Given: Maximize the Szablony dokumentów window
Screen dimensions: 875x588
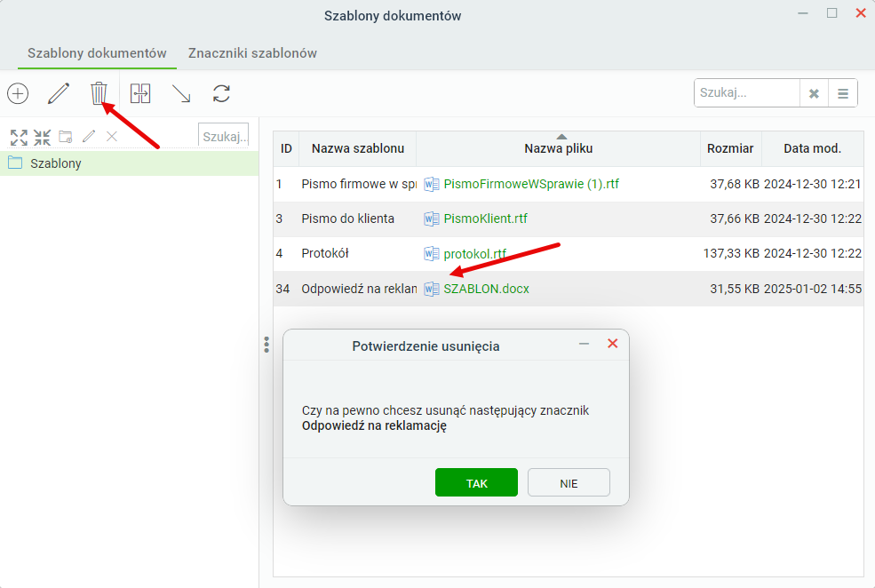Looking at the screenshot, I should (x=832, y=12).
